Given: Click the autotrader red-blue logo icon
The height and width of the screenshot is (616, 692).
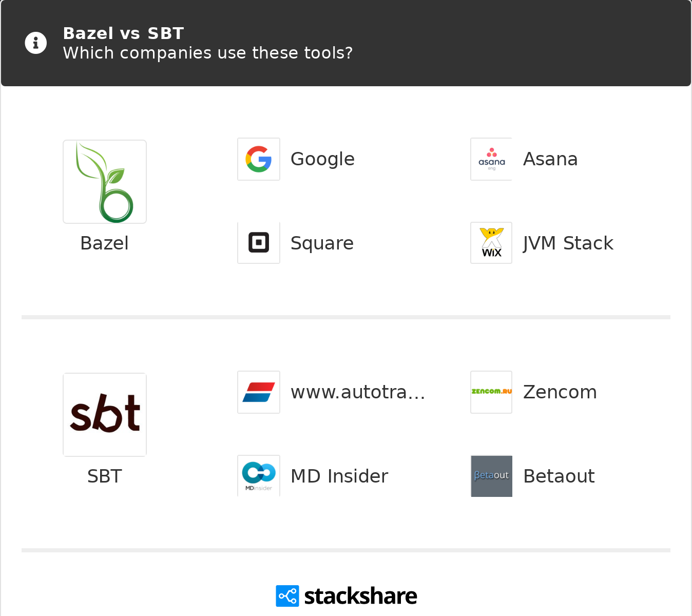Looking at the screenshot, I should click(259, 392).
